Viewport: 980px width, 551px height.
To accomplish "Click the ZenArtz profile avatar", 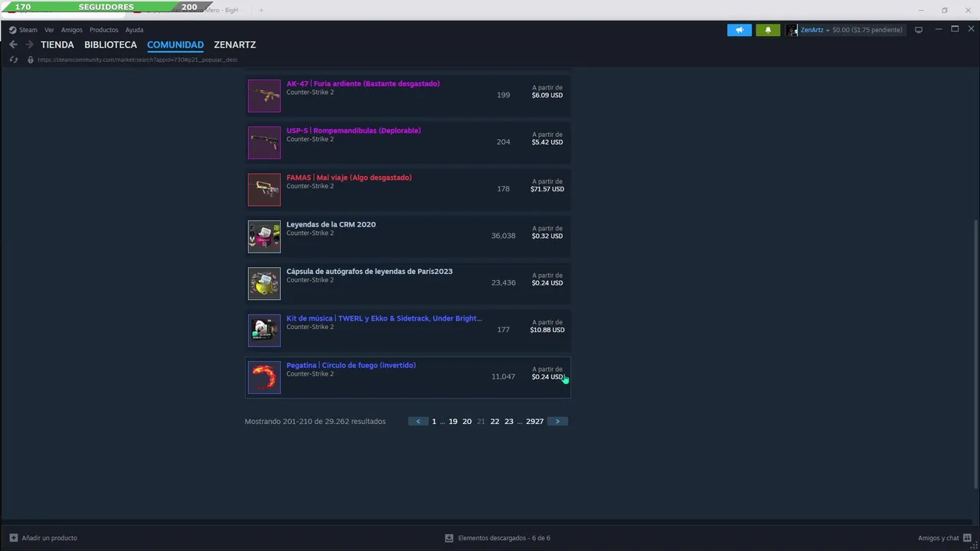I will [x=792, y=30].
